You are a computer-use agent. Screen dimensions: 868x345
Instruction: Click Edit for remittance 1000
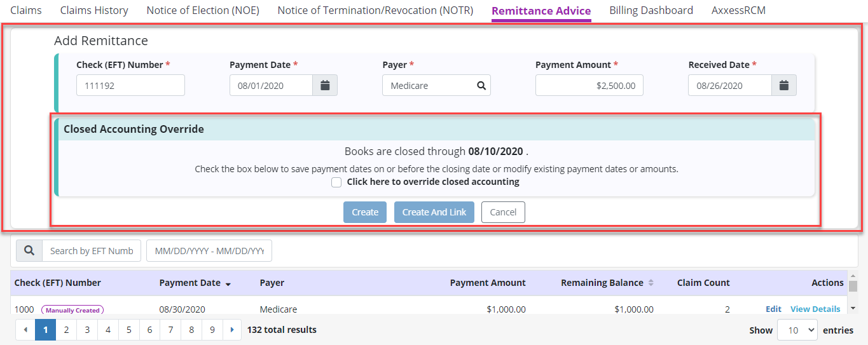[x=773, y=309]
